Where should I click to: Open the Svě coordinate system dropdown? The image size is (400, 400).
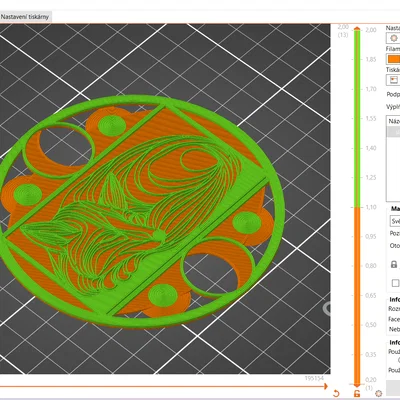coord(395,221)
